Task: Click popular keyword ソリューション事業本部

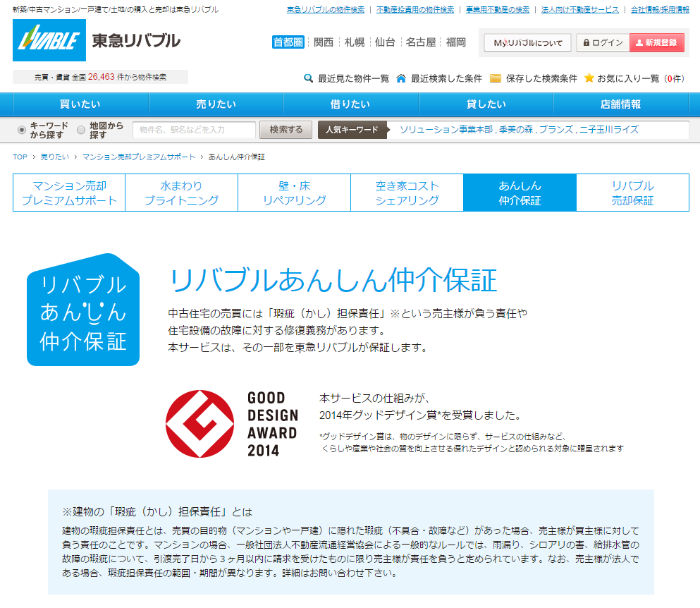Action: (446, 130)
